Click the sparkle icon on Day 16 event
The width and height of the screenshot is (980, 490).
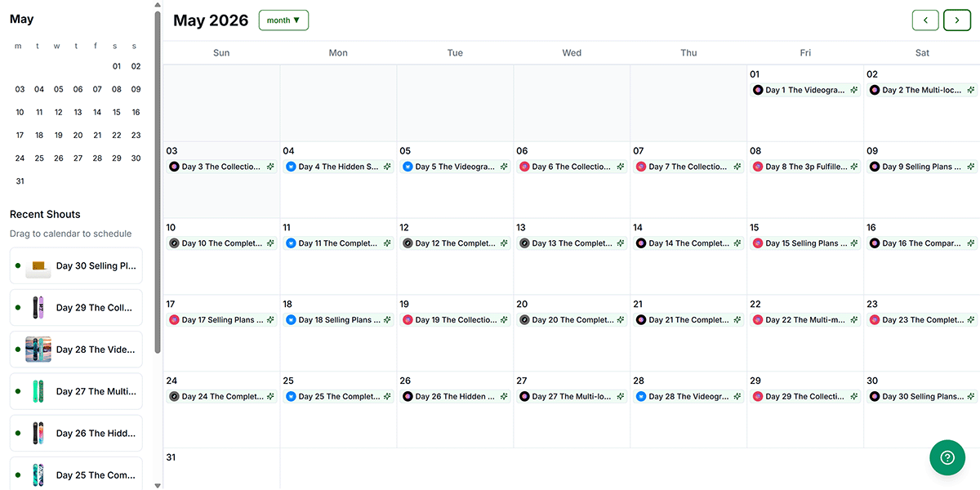(971, 243)
